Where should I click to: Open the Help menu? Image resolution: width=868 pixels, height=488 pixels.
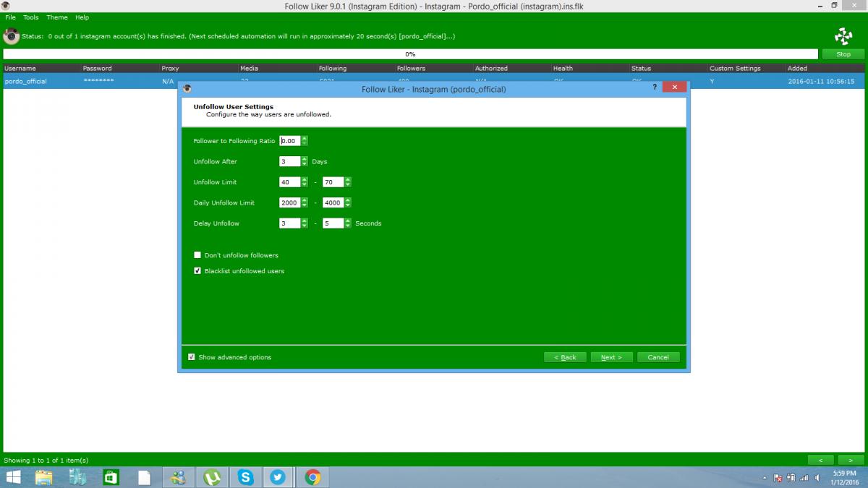[82, 17]
